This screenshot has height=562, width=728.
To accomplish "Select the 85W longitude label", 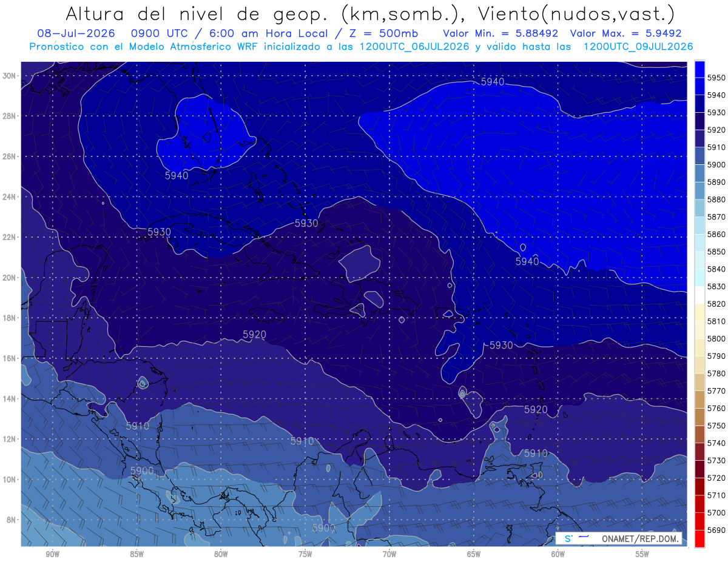I will tap(136, 554).
